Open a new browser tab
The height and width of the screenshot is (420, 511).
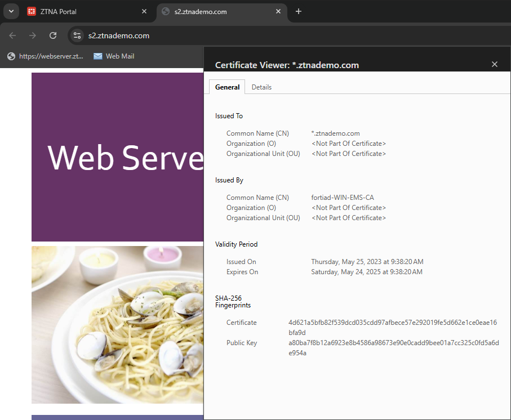[299, 11]
